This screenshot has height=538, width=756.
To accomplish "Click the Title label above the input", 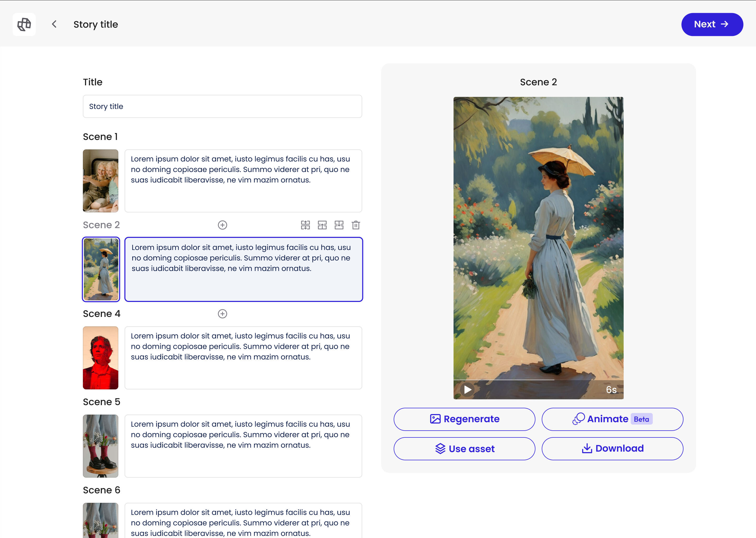I will click(x=93, y=82).
